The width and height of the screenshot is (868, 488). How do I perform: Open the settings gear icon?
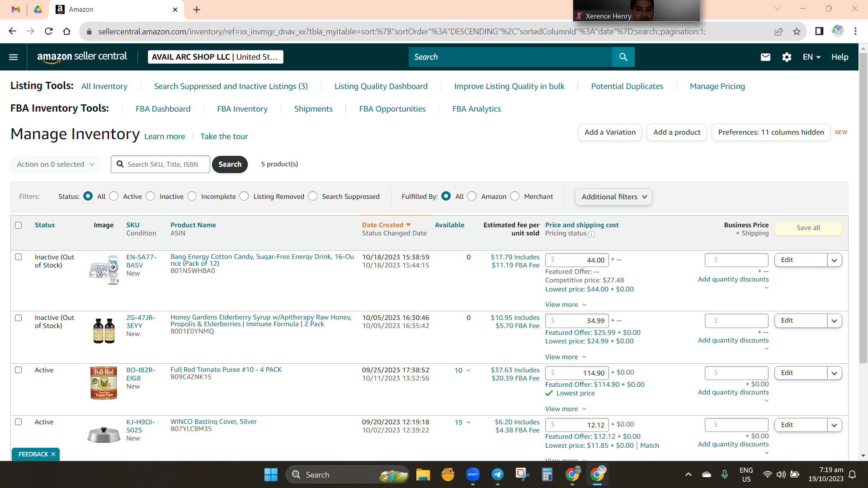pyautogui.click(x=787, y=57)
